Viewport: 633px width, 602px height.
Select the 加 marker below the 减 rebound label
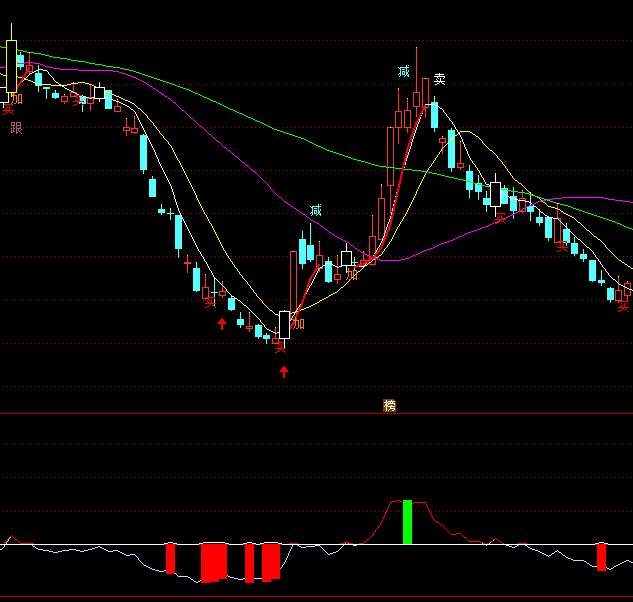(351, 273)
